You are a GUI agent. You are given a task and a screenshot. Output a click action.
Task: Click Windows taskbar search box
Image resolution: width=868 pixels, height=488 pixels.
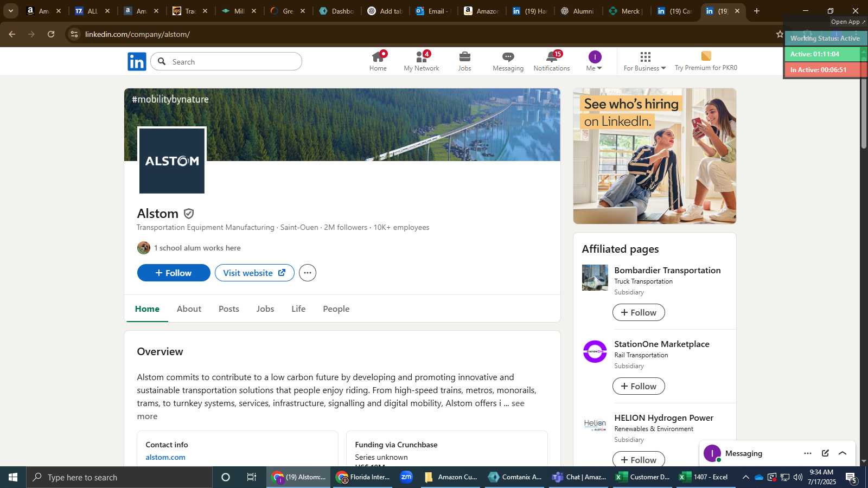[119, 477]
